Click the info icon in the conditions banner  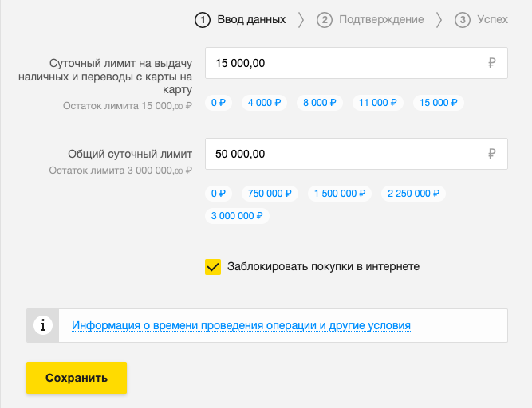(42, 326)
